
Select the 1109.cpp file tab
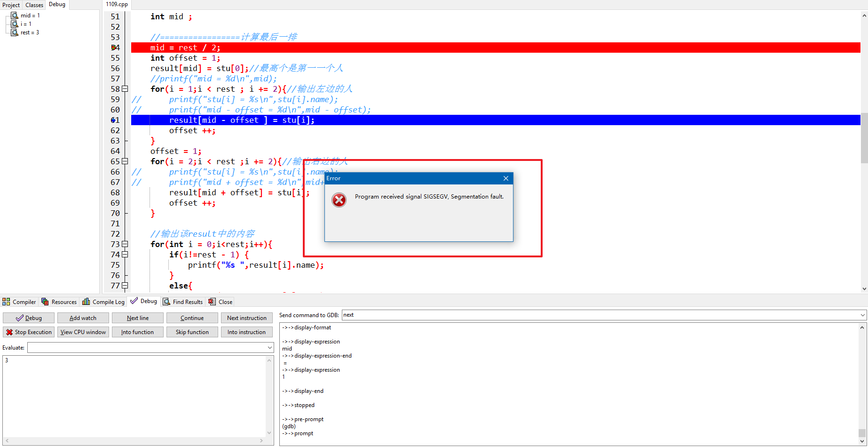[x=117, y=4]
